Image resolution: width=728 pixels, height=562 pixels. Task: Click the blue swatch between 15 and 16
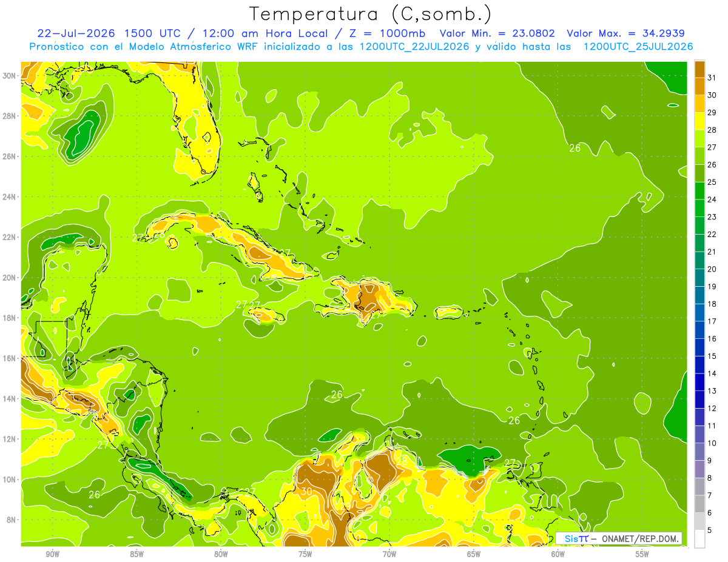tap(699, 347)
